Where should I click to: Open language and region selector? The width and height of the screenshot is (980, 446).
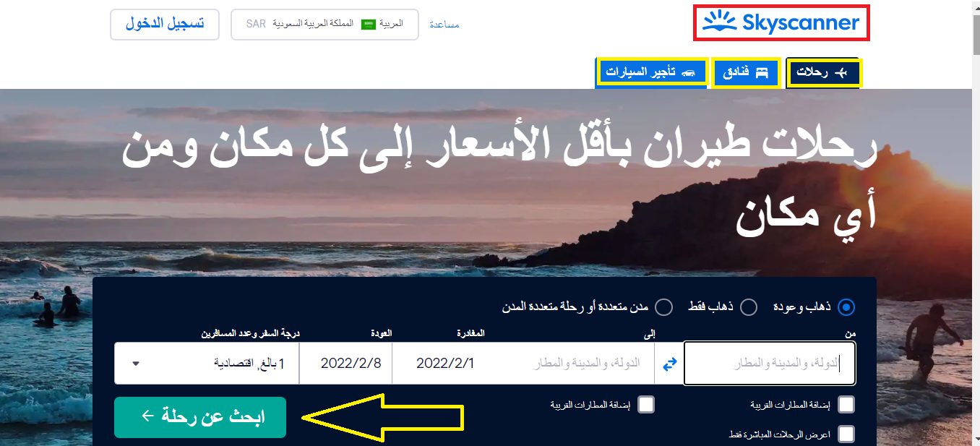tap(324, 25)
